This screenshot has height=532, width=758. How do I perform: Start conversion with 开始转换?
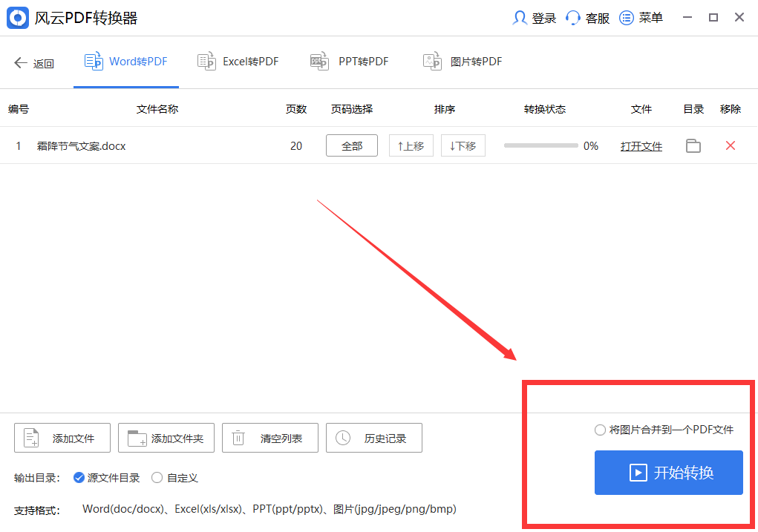[x=669, y=473]
